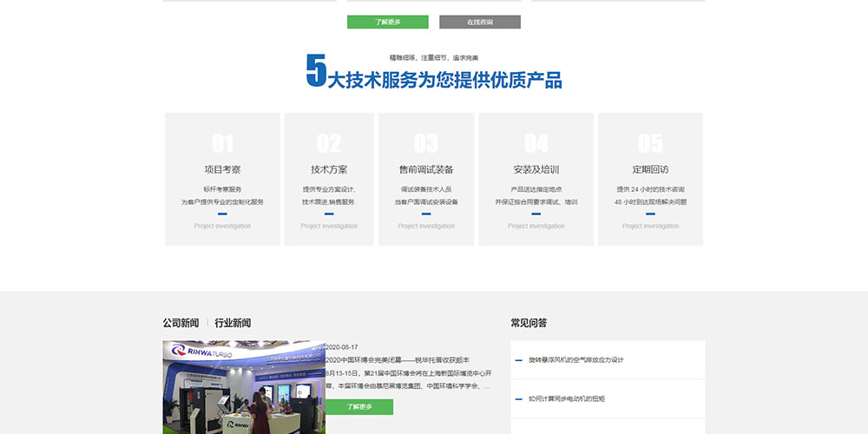
Task: Click the big blue 5 in the heading
Action: (x=316, y=71)
